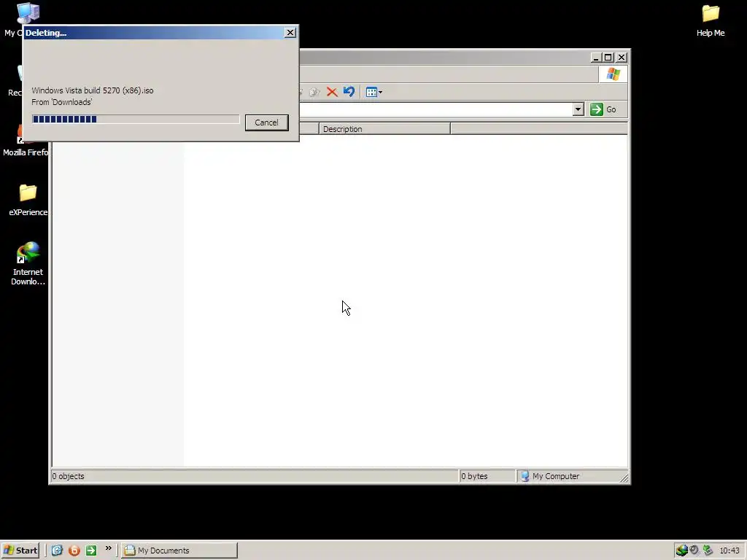Select the Internet Download Manager shortcut

[x=28, y=264]
